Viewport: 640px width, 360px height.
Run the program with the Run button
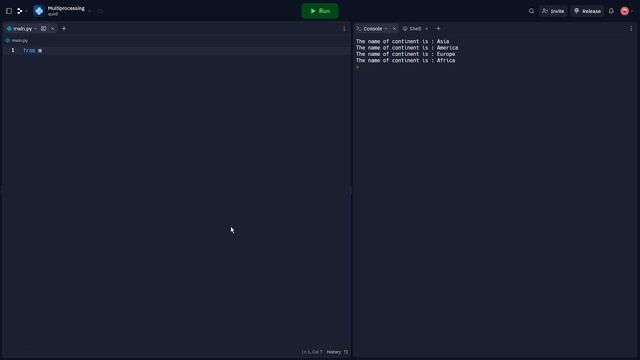320,11
